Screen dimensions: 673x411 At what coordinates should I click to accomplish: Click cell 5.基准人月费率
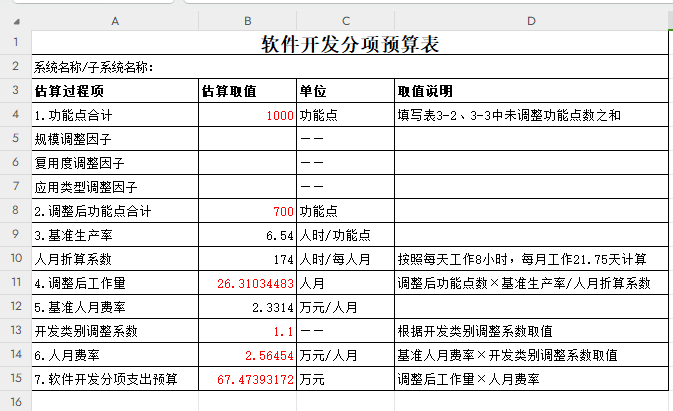115,307
